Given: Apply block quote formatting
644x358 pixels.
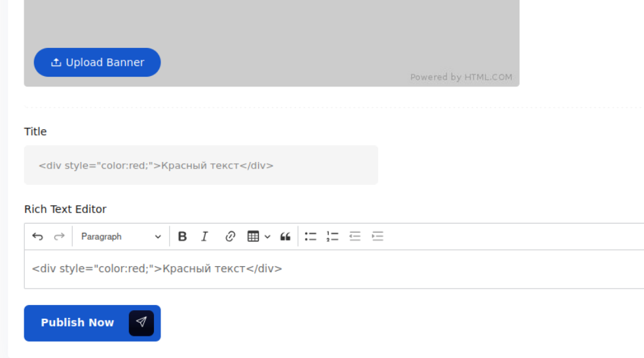Looking at the screenshot, I should click(285, 237).
